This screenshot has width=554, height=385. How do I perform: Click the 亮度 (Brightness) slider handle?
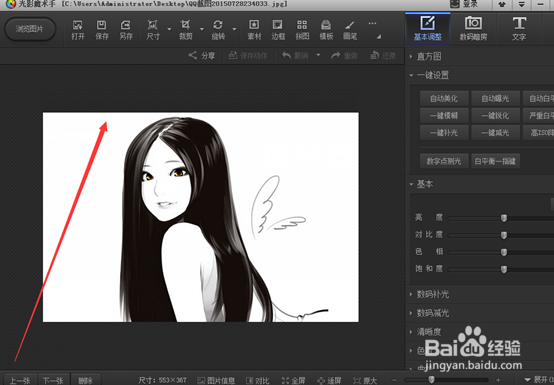point(504,218)
